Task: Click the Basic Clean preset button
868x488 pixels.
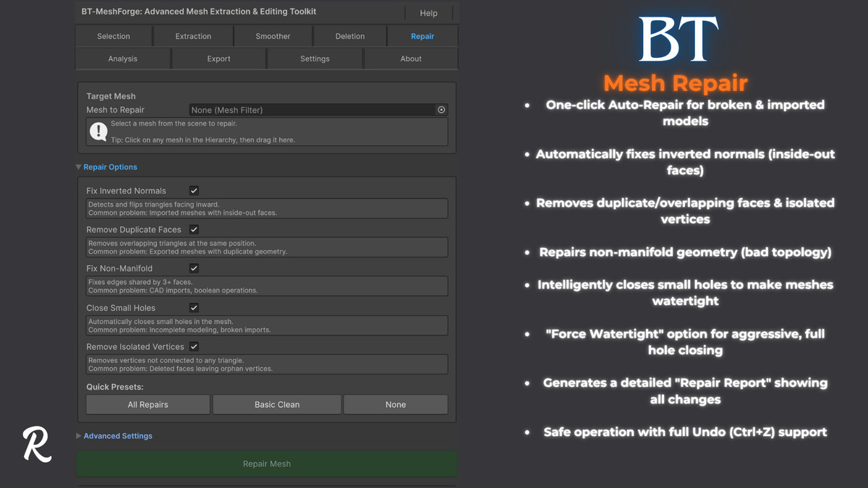Action: coord(276,404)
